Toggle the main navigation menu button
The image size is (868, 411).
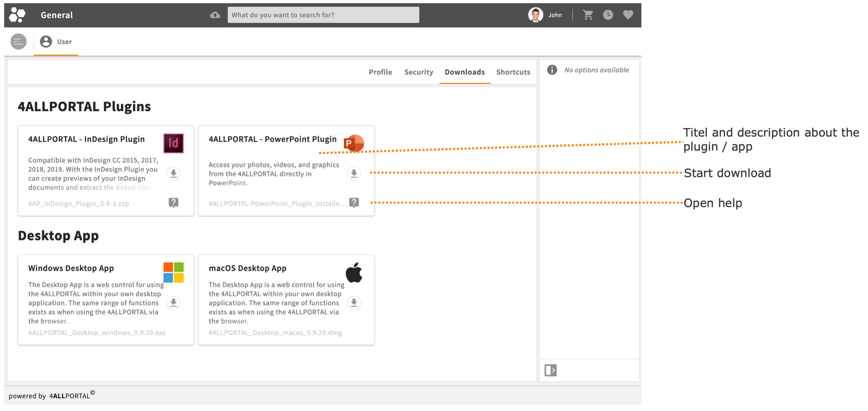click(19, 41)
